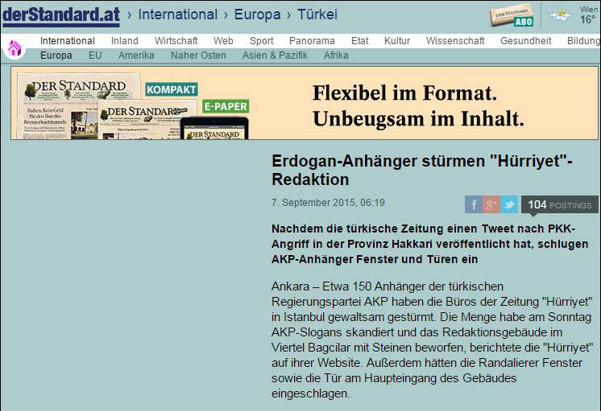Select the Naher Osten sub-navigation item
This screenshot has height=411, width=601.
click(x=198, y=55)
